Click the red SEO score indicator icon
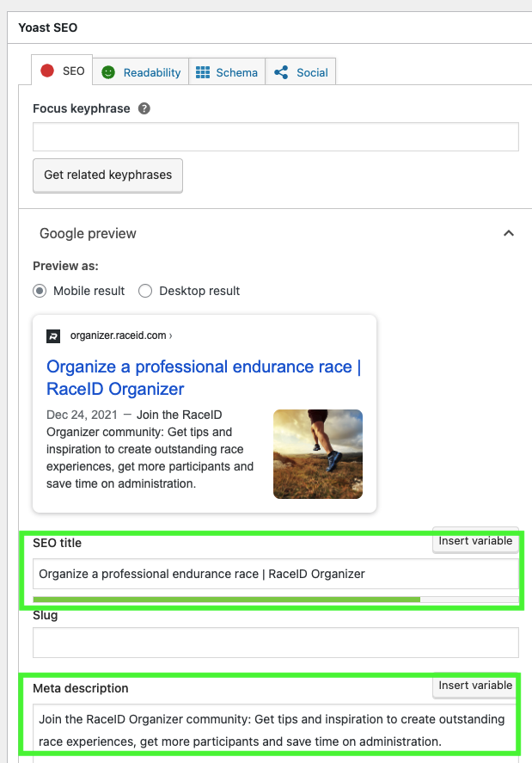 47,71
